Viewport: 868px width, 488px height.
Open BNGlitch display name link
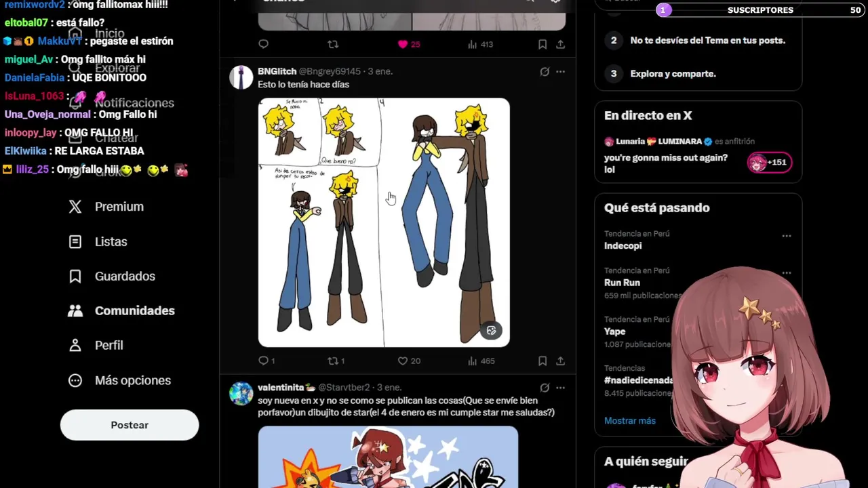tap(277, 71)
